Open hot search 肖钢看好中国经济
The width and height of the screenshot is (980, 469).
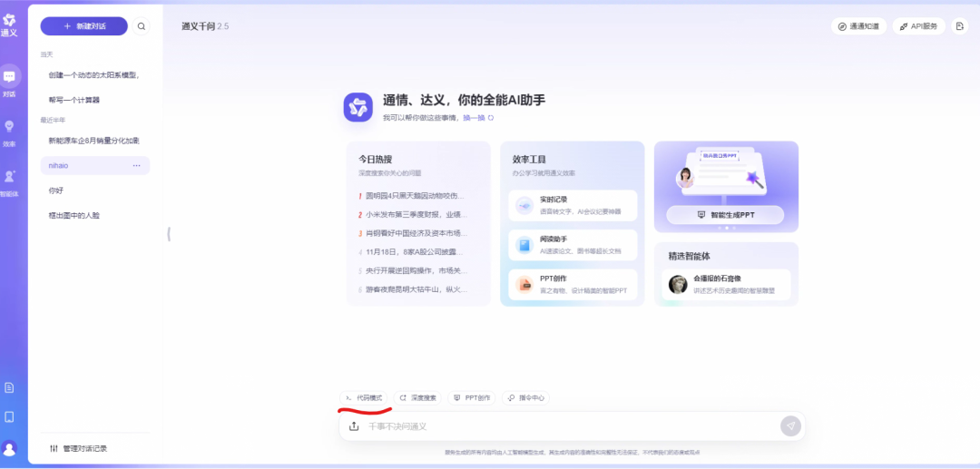click(415, 233)
